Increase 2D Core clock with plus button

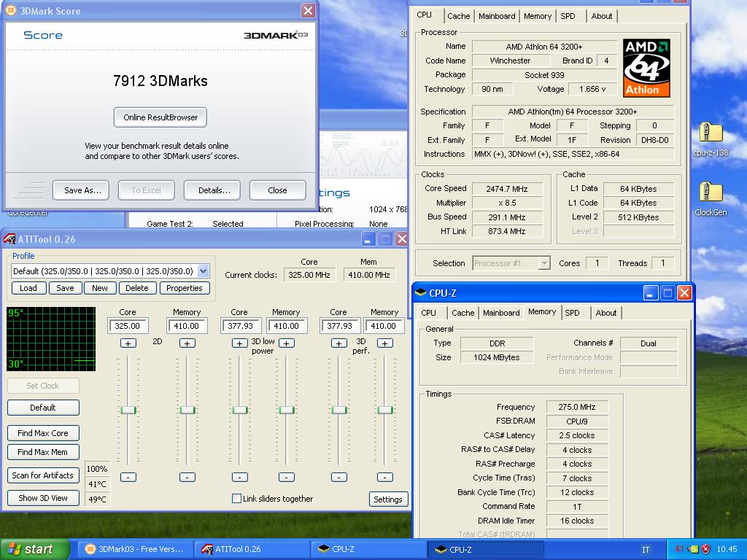pos(128,343)
